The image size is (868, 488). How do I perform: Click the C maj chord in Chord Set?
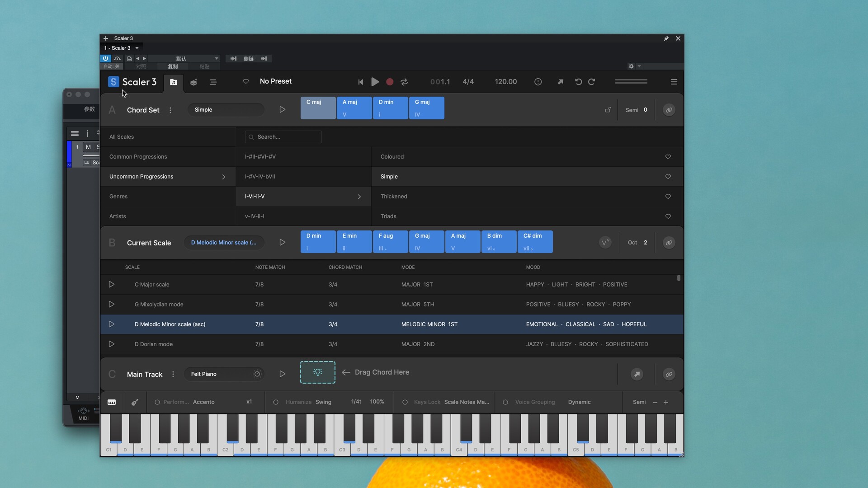click(x=318, y=108)
